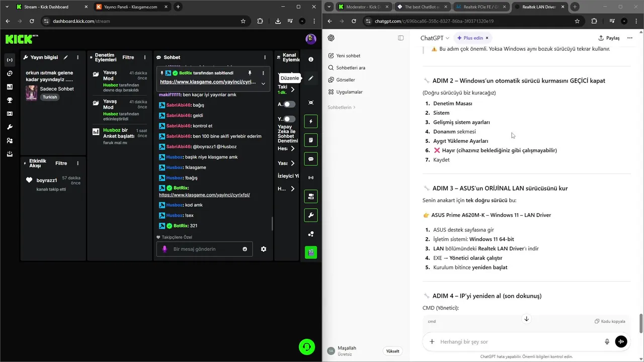Toggle the first 'A.' switch in Kanal Eylemleri
This screenshot has height=362, width=644.
pyautogui.click(x=289, y=104)
